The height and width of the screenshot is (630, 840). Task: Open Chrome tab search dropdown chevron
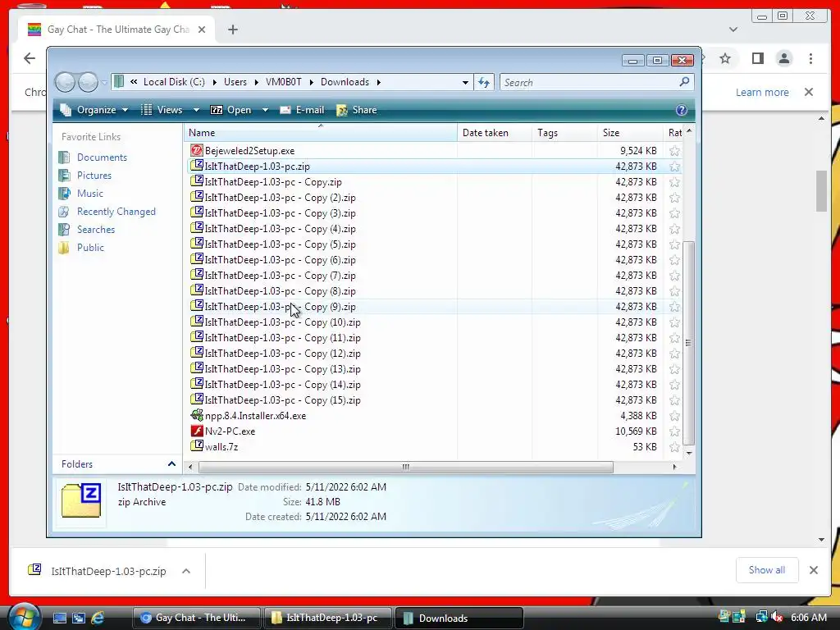733,30
